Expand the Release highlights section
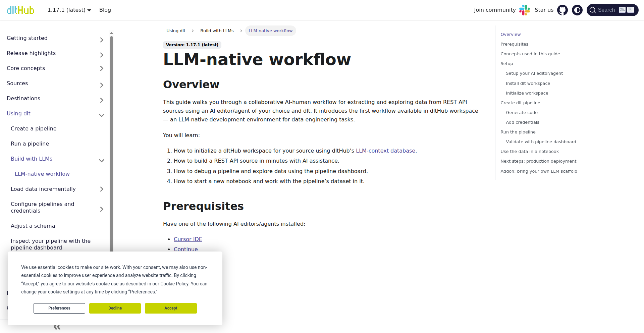Viewport: 644px width, 333px height. pos(102,55)
